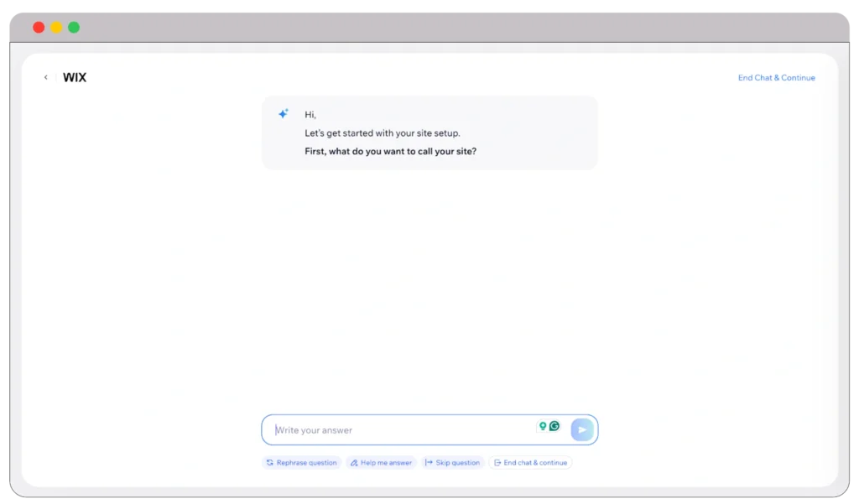Click the green lightbulb extension icon in the answer field

[x=543, y=427]
